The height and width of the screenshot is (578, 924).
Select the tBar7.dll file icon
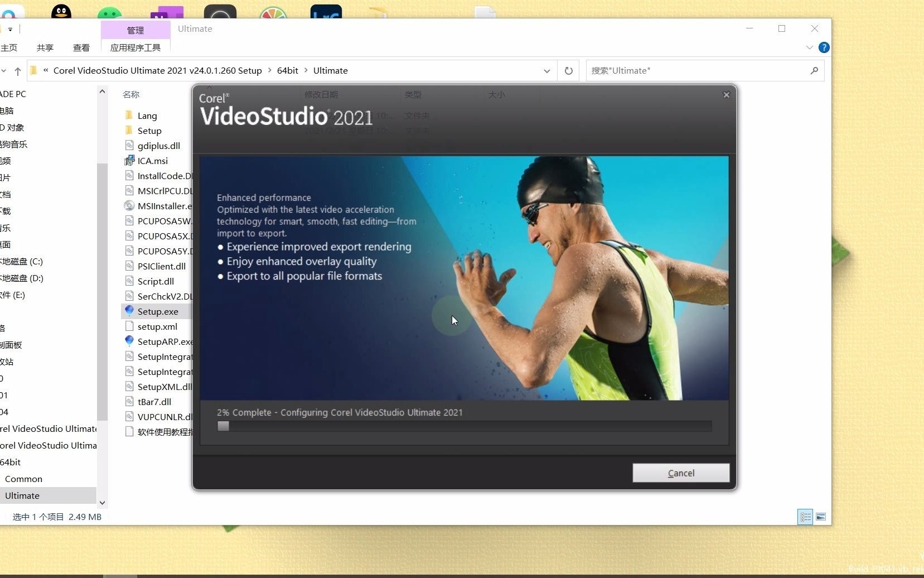click(129, 402)
